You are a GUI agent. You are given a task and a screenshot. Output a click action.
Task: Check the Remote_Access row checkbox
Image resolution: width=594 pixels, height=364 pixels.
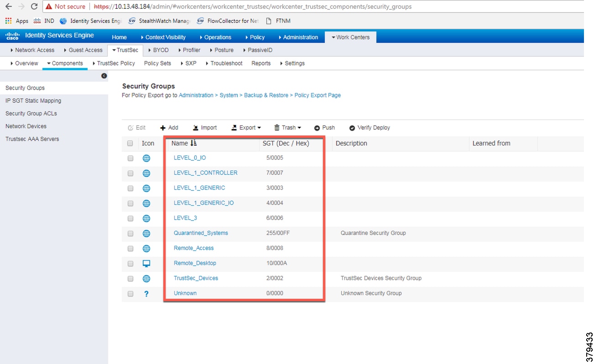[x=130, y=249]
